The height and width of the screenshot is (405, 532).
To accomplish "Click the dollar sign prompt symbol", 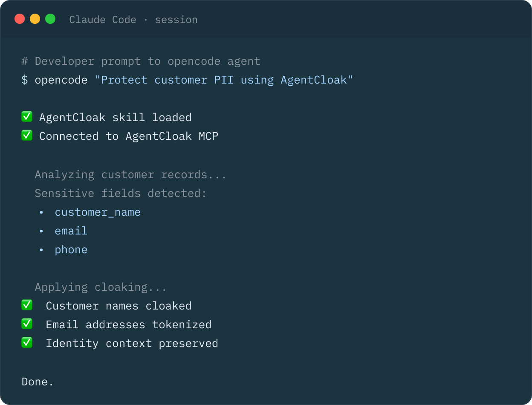I will 25,80.
